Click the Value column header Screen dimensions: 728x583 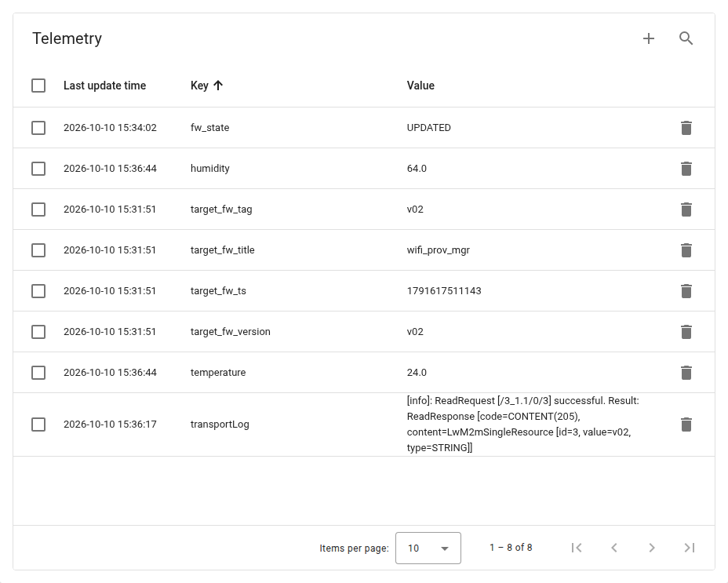click(x=420, y=86)
